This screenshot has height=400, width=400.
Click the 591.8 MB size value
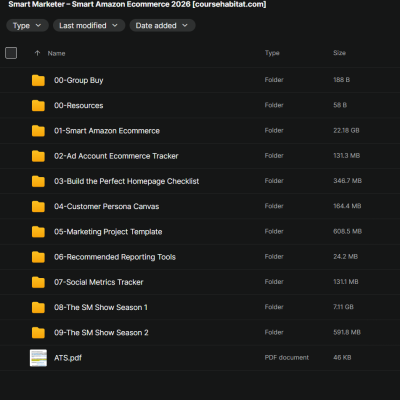pos(347,332)
